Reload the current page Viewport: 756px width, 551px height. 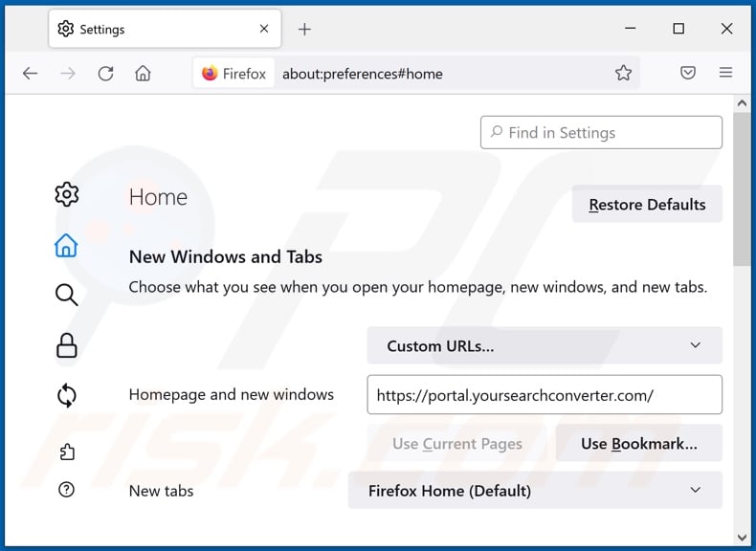(105, 74)
